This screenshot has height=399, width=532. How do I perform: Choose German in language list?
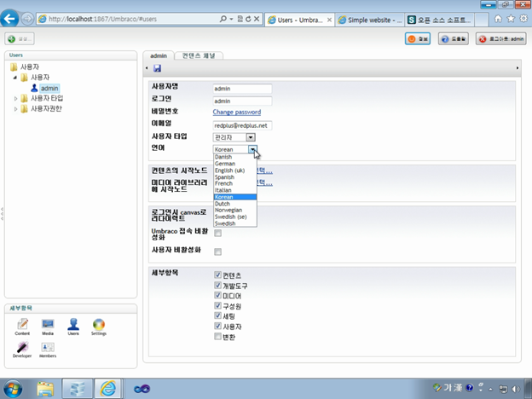234,164
